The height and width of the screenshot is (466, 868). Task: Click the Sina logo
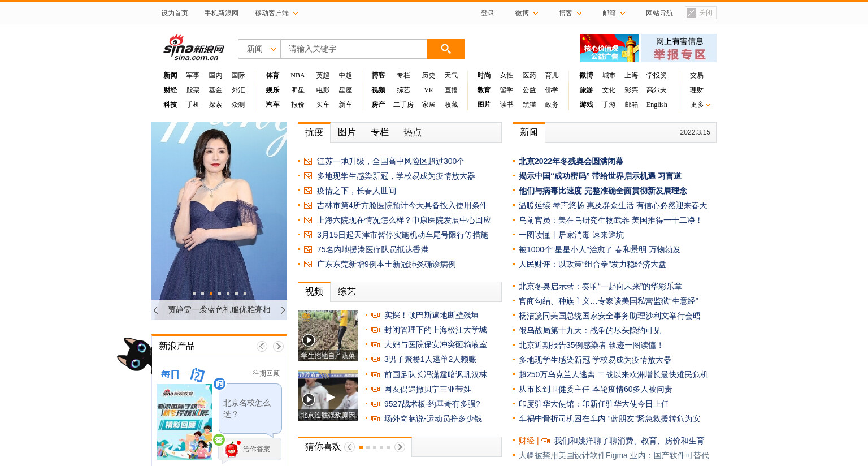[x=194, y=48]
